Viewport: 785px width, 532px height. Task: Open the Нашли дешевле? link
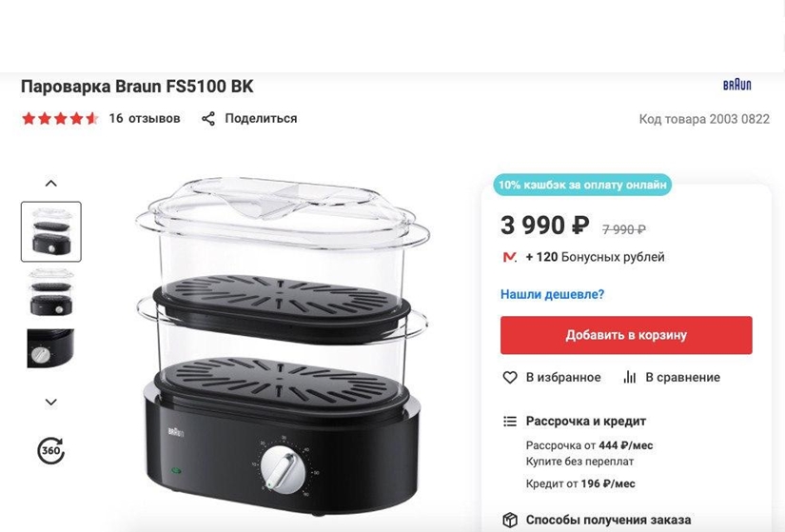click(x=552, y=295)
